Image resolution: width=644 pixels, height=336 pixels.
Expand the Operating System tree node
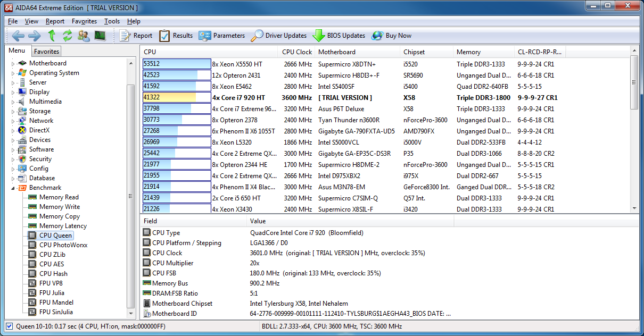tap(13, 73)
